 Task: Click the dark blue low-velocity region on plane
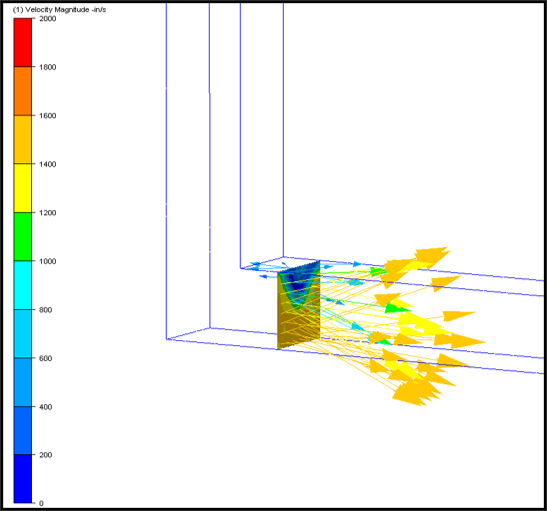pyautogui.click(x=298, y=283)
